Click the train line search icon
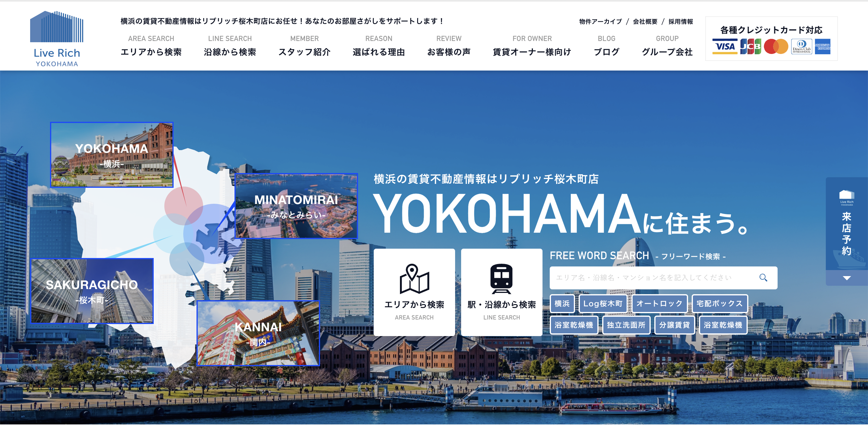The image size is (868, 425). (502, 279)
